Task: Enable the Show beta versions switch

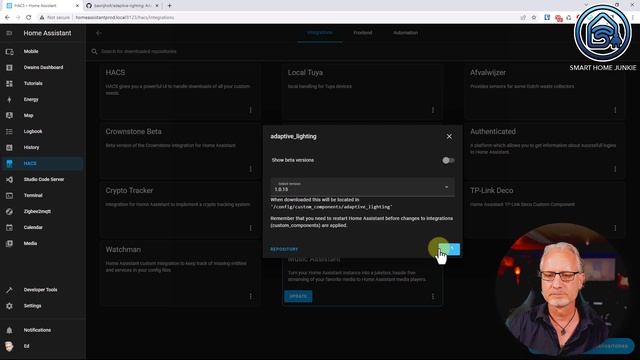Action: (x=448, y=160)
